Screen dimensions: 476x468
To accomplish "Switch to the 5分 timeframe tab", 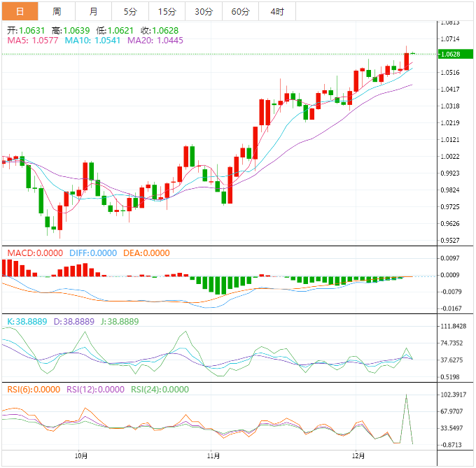I will pyautogui.click(x=130, y=11).
